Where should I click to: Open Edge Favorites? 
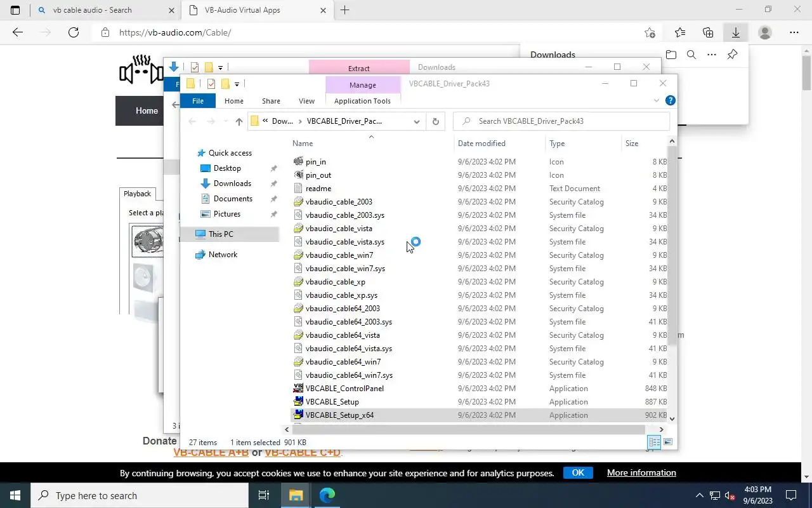click(680, 32)
